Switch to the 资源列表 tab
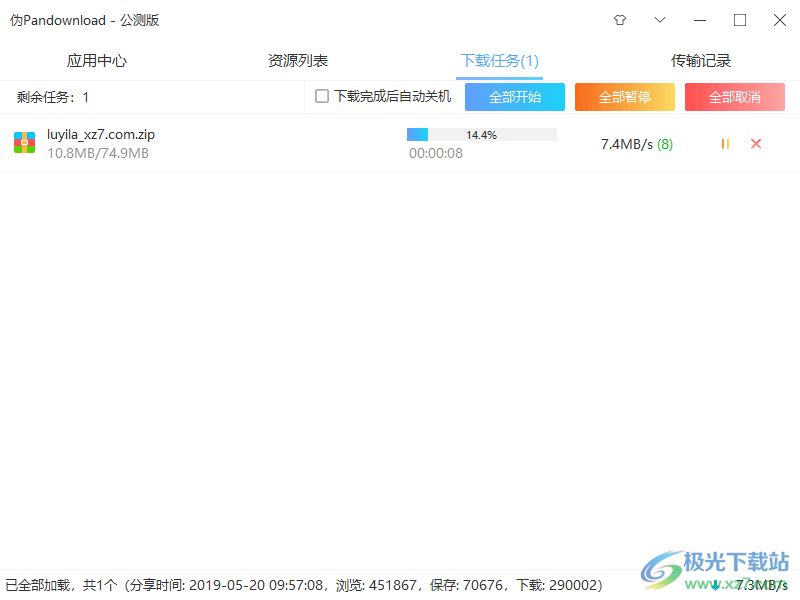The image size is (800, 600). [297, 60]
